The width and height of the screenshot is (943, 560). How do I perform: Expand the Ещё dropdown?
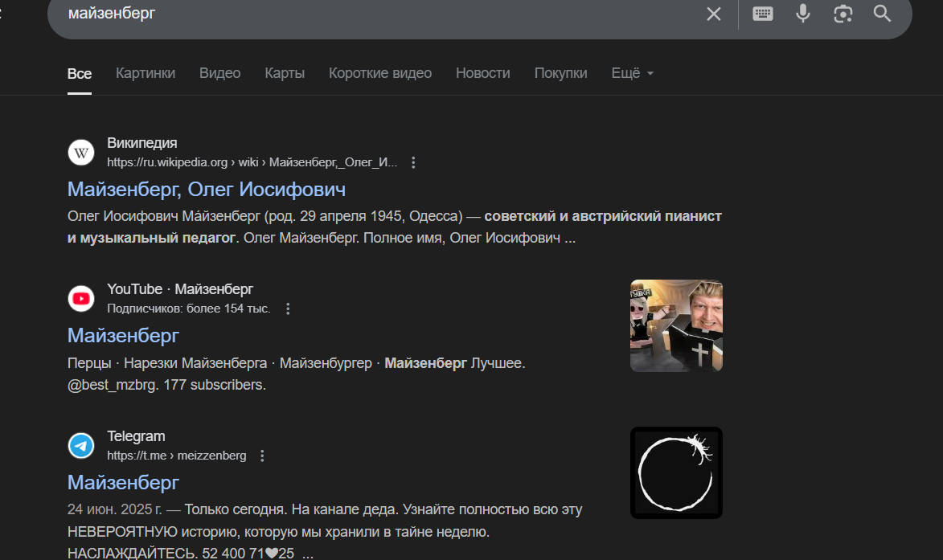click(x=632, y=73)
